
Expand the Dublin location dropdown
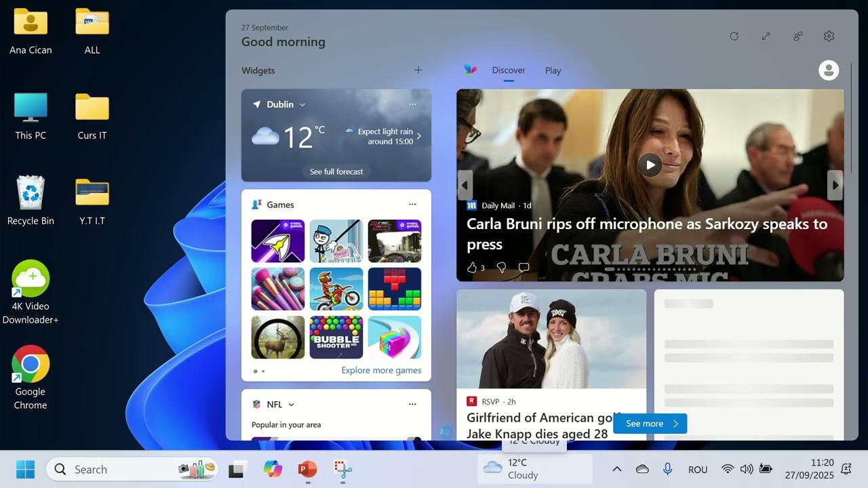pos(302,104)
